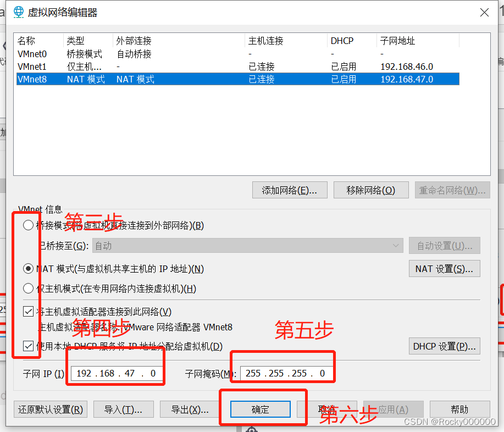Screen dimensions: 504x432
Task: Click 已启用 DHCP cell in VMnet1 row
Action: [x=344, y=67]
